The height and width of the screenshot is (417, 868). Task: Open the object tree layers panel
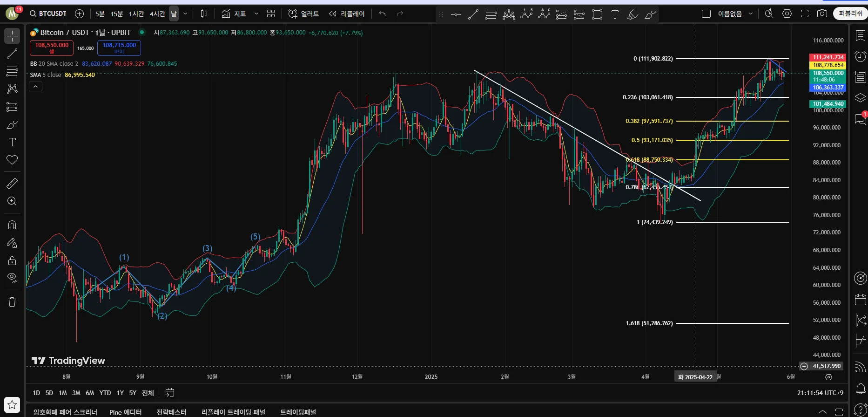861,97
